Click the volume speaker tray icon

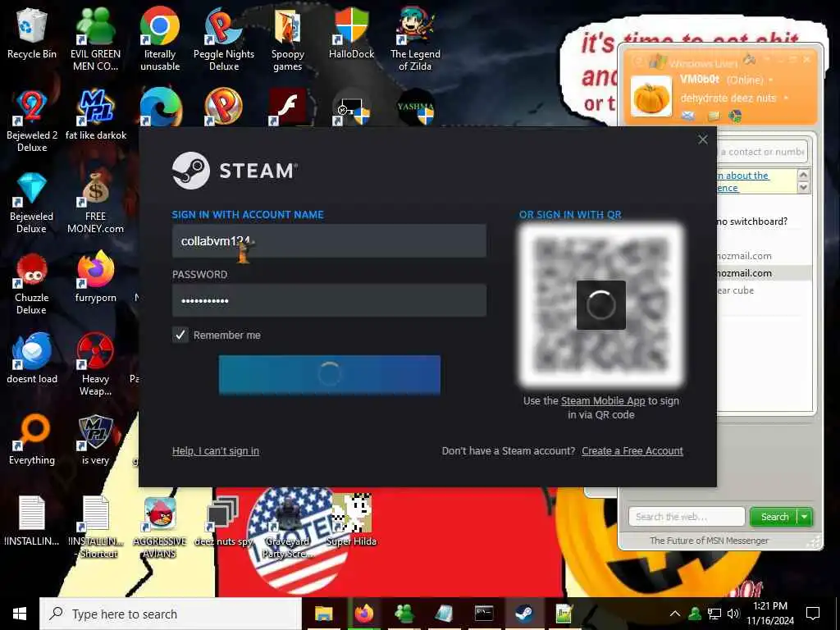(x=733, y=614)
